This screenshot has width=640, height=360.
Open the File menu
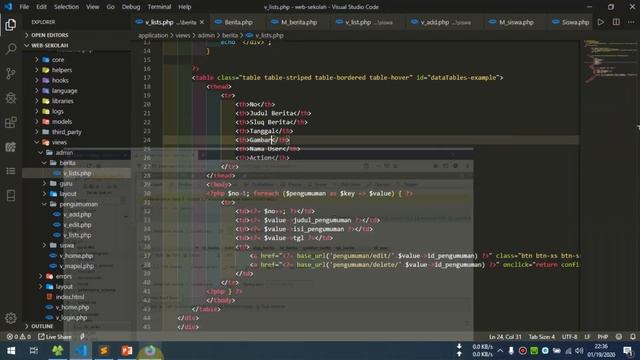point(24,7)
